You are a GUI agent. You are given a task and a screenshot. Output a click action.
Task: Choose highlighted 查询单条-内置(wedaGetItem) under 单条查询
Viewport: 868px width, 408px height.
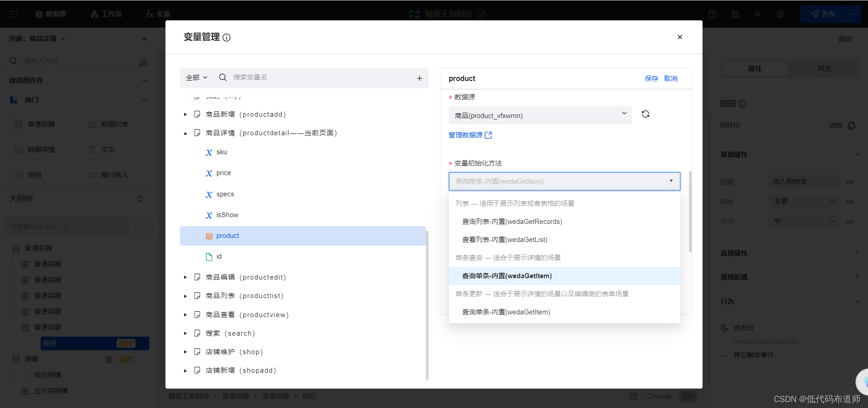[564, 276]
